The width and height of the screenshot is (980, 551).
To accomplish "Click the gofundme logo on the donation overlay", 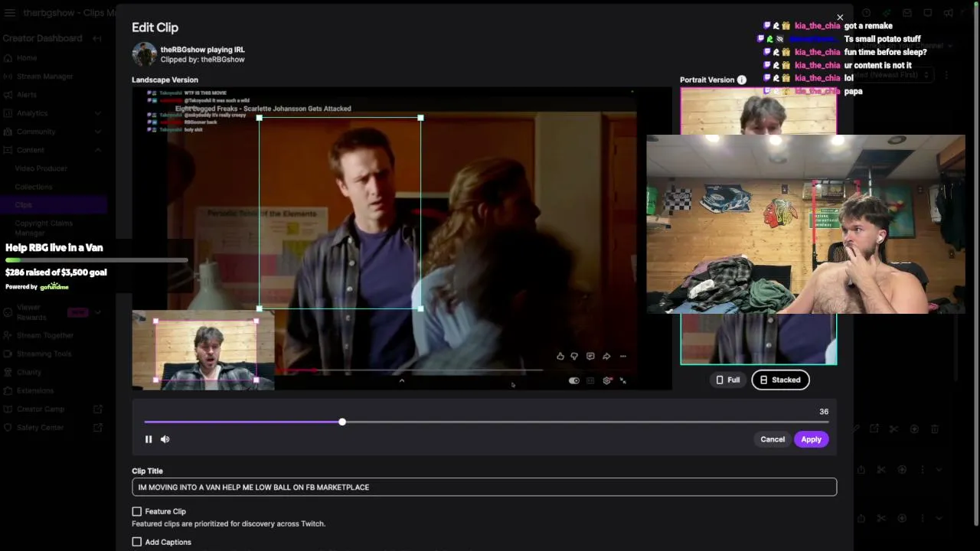I will tap(54, 287).
